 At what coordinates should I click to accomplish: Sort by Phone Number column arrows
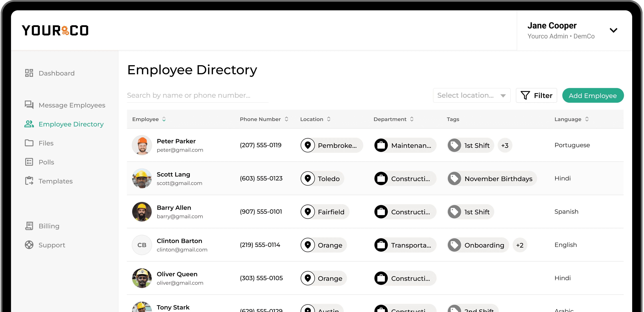286,119
